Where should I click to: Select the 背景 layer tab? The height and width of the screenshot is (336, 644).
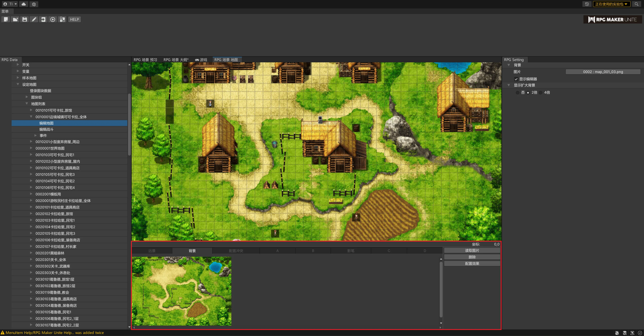click(x=192, y=251)
